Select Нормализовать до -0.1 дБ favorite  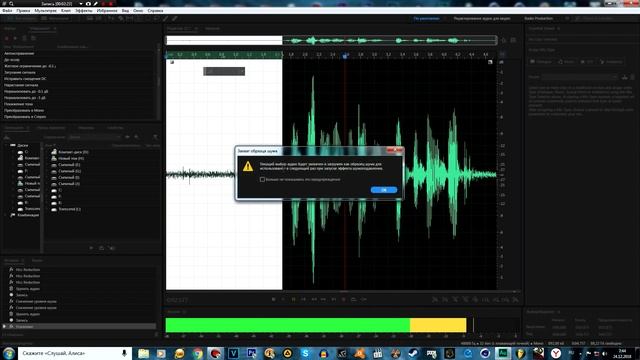pos(26,92)
